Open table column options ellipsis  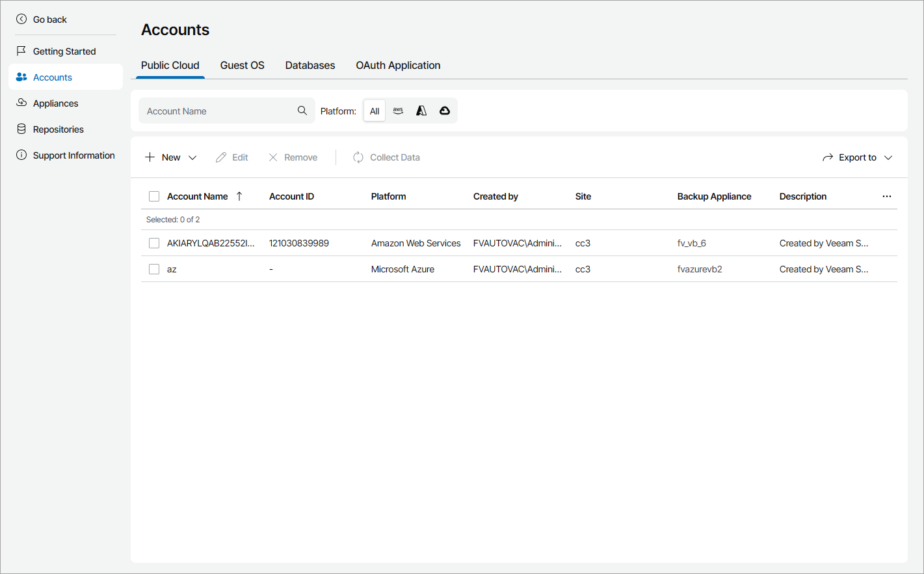[x=887, y=196]
